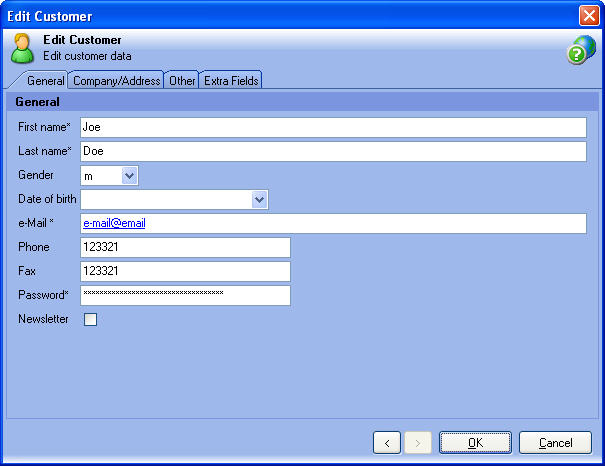
Task: Switch to the Company/Address tab
Action: (116, 81)
